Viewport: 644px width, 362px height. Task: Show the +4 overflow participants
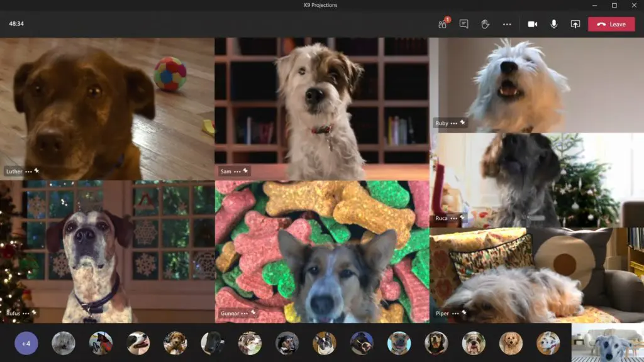[x=26, y=343]
